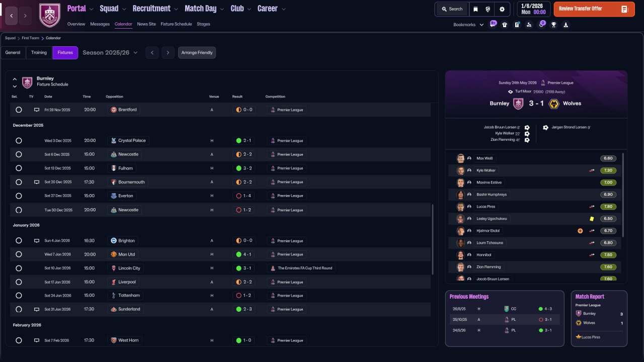Select the Liverpool fixture radio button
Image resolution: width=644 pixels, height=362 pixels.
point(19,282)
